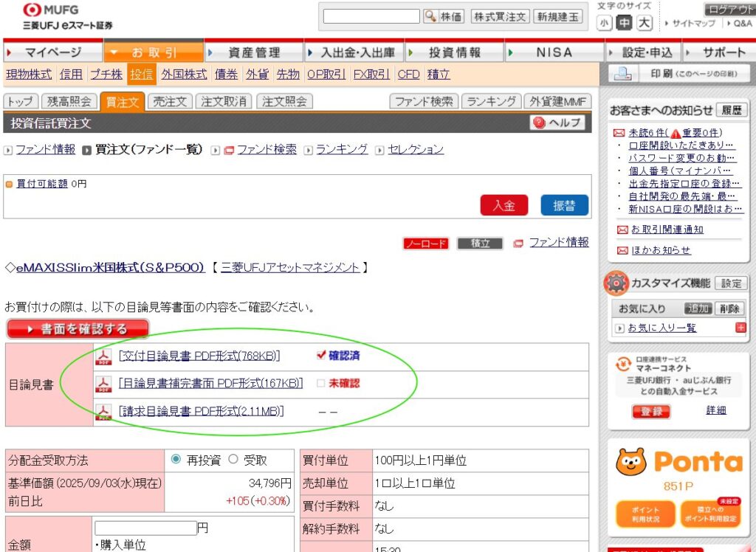Open the 売注文 tab
This screenshot has width=756, height=552.
(x=170, y=101)
